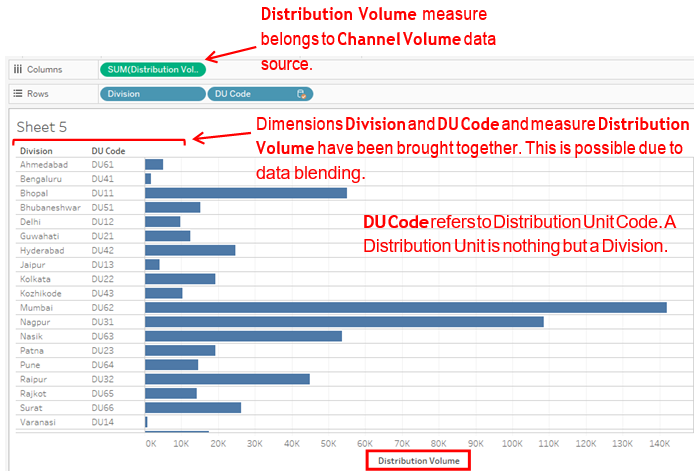Select the DU Code pill in Rows
The width and height of the screenshot is (699, 476).
click(x=260, y=94)
